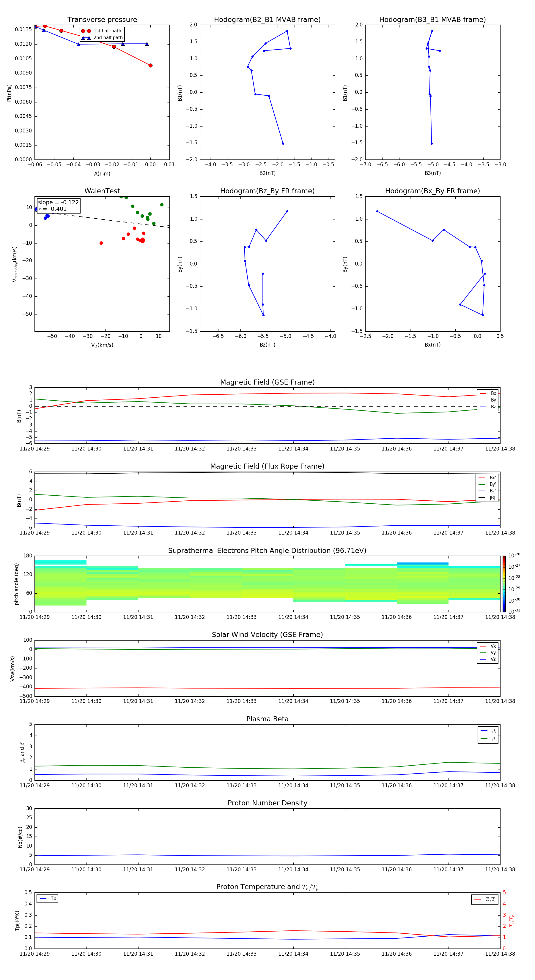535x980 pixels.
Task: Click the 'Vz' legend entry in velocity plot
Action: point(488,659)
